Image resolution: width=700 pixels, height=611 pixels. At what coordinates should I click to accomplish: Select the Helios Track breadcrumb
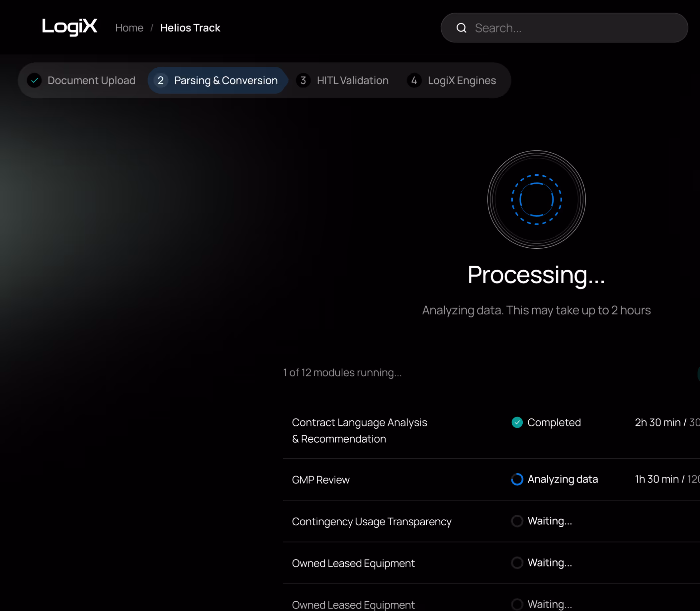pos(190,28)
